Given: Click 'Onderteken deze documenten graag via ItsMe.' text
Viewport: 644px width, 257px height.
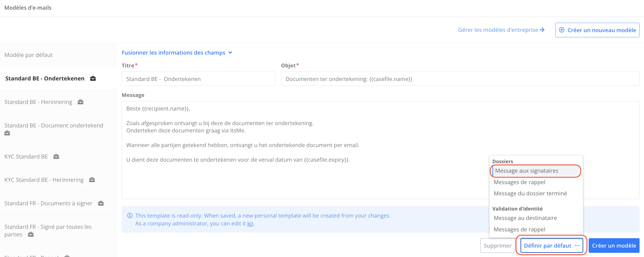Looking at the screenshot, I should tap(186, 130).
